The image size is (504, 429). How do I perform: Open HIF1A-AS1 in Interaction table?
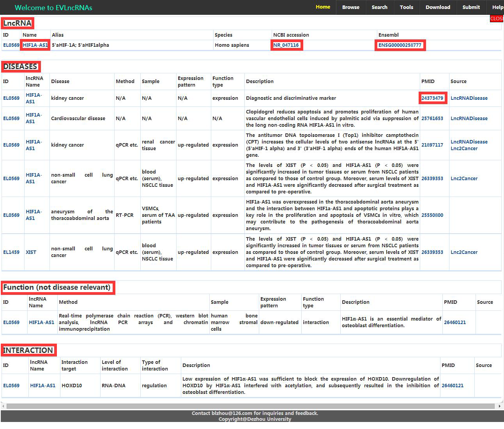[x=42, y=385]
